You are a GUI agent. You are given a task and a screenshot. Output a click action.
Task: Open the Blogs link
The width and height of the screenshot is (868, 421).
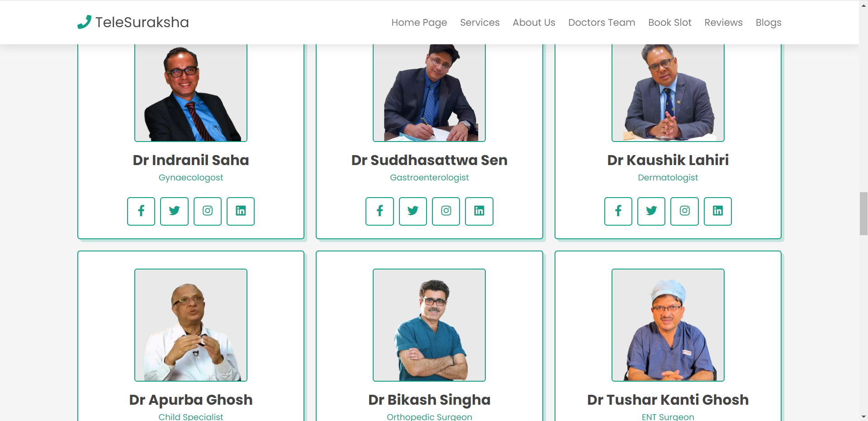pos(768,23)
